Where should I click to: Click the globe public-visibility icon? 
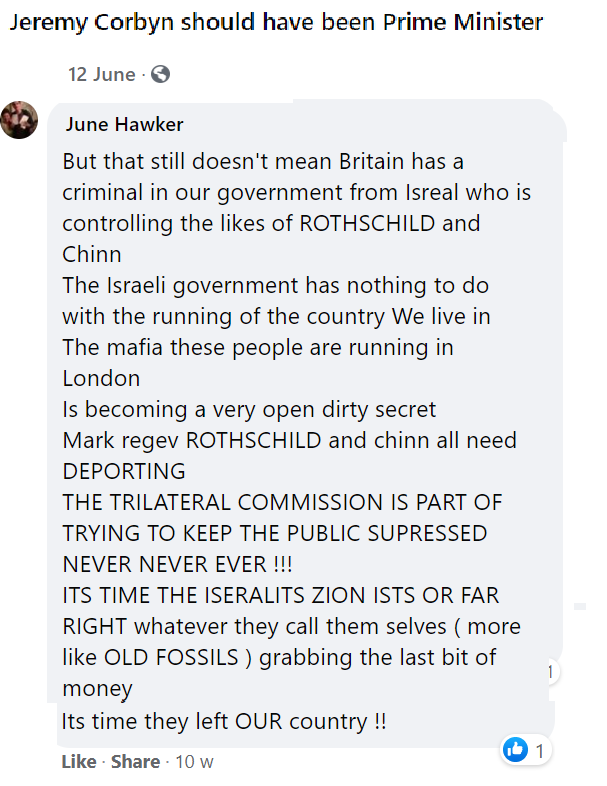[160, 74]
